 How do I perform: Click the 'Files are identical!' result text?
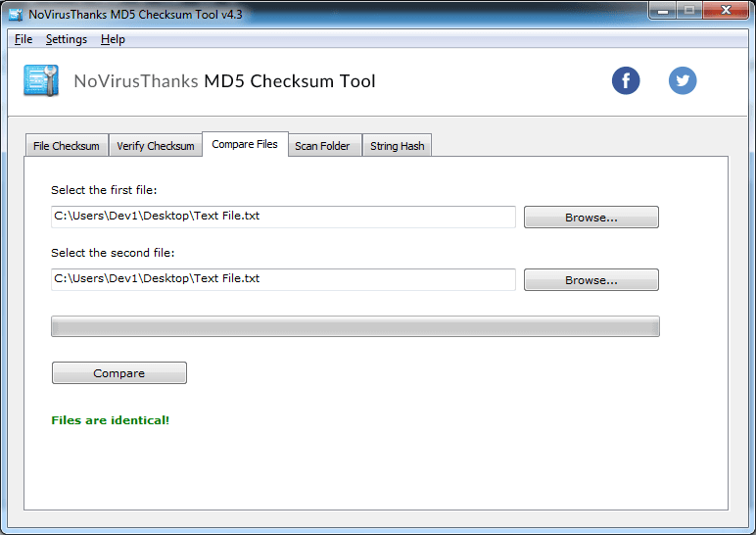click(111, 420)
